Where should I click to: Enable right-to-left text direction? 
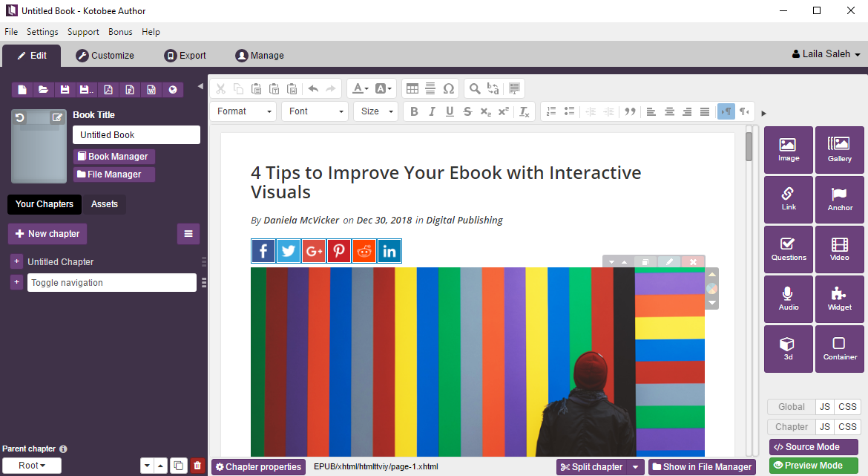743,111
